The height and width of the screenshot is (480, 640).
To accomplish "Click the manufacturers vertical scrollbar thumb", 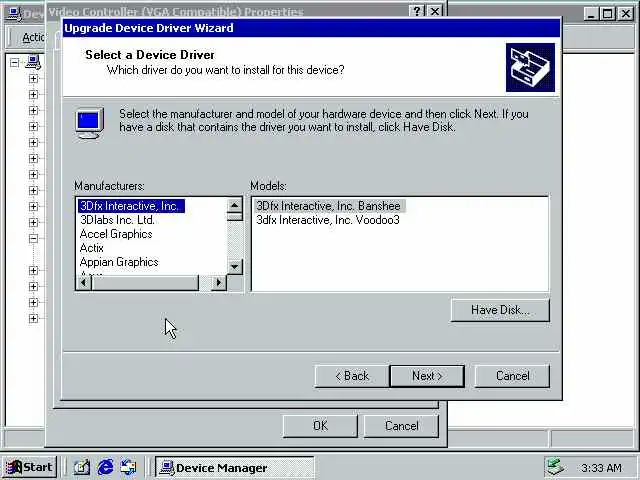I will pos(235,217).
